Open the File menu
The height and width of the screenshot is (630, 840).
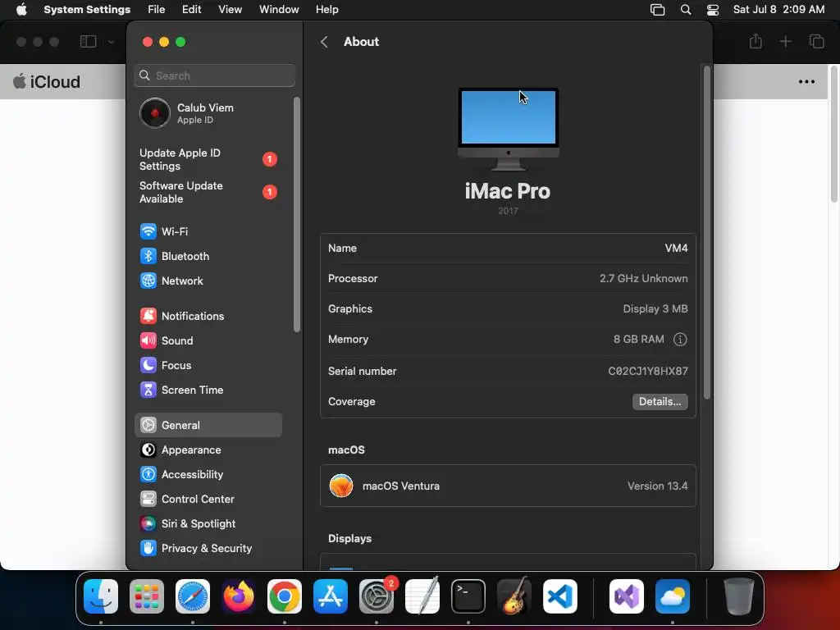pos(157,10)
